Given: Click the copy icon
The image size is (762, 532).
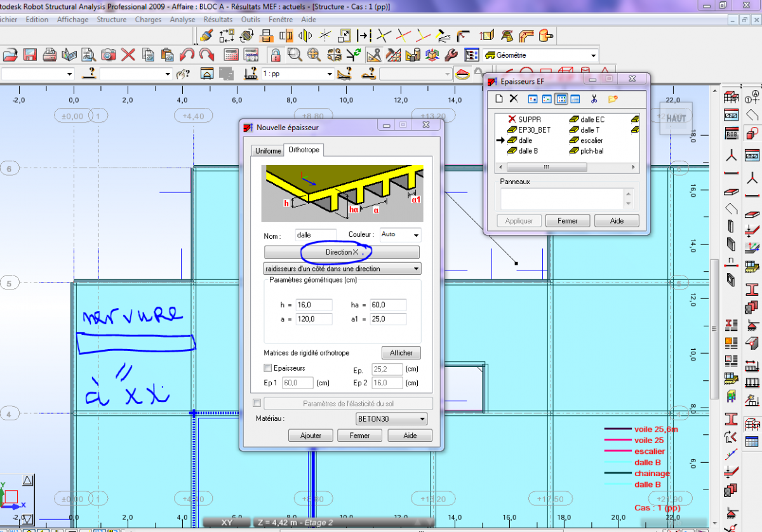Looking at the screenshot, I should 148,55.
